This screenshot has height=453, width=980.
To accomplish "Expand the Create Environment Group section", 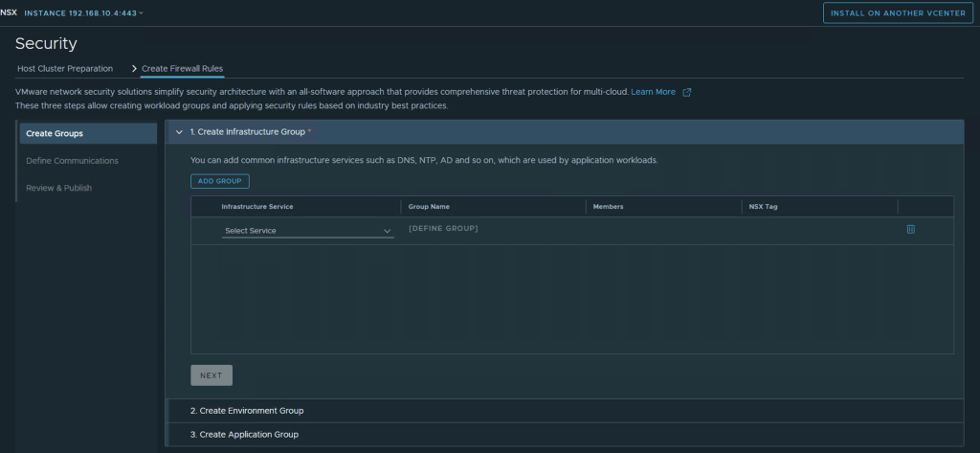I will click(246, 411).
